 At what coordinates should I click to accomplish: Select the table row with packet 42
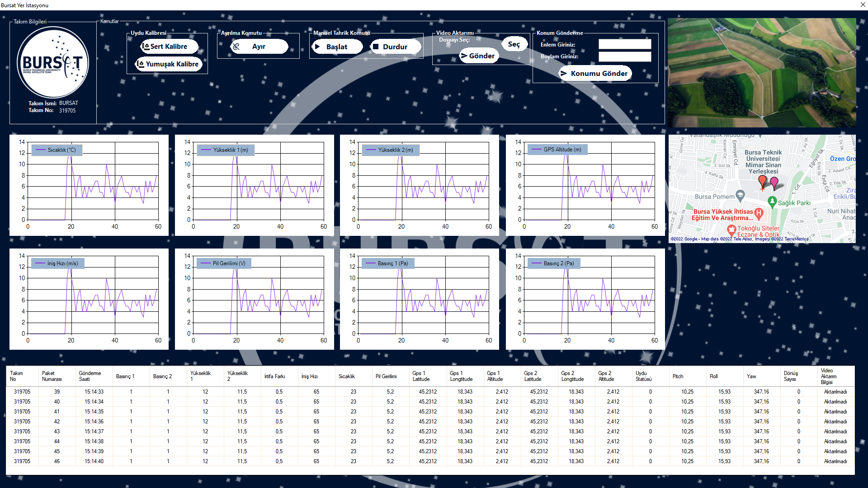(57, 422)
